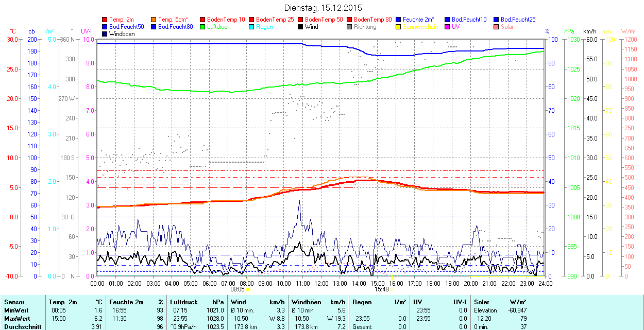Click the red Temp. 2m legend swatch

(105, 20)
